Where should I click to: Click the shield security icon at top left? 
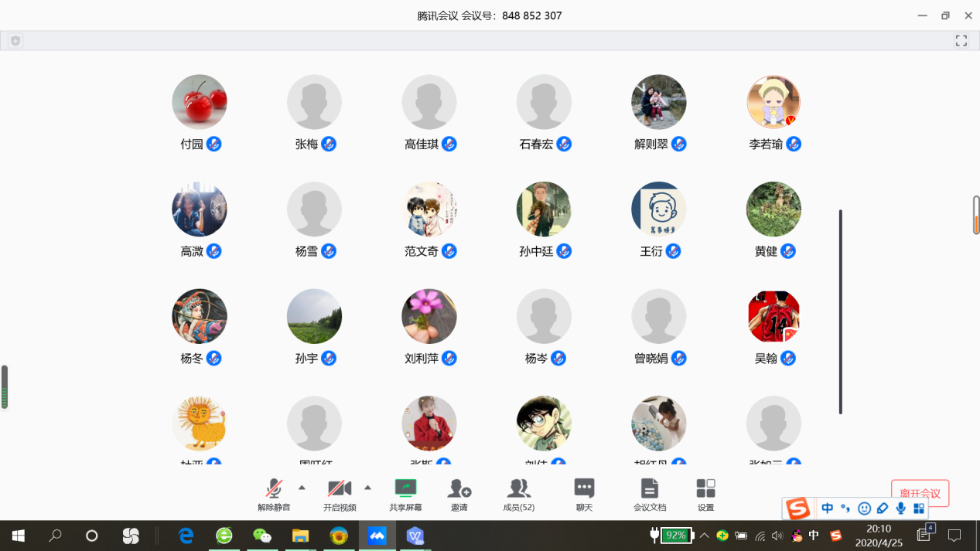click(15, 41)
